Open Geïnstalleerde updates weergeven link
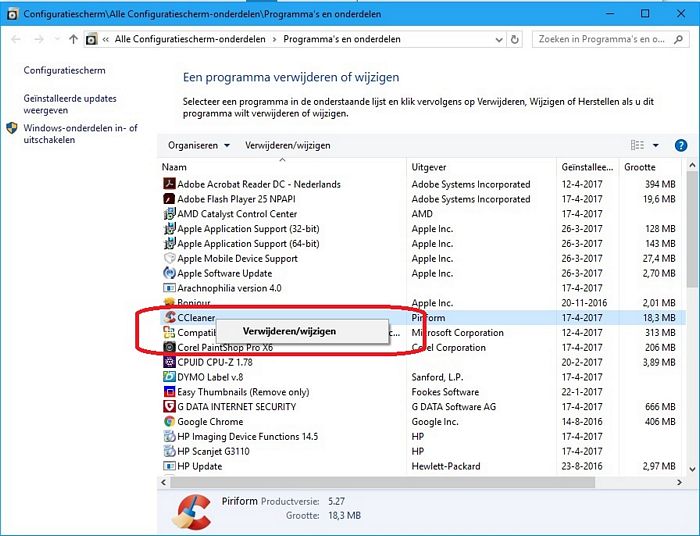Image resolution: width=700 pixels, height=536 pixels. (x=70, y=105)
